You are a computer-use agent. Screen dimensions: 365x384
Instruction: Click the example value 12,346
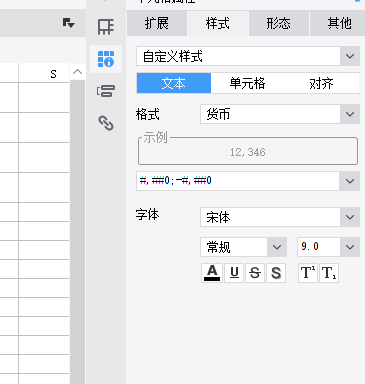(x=248, y=152)
